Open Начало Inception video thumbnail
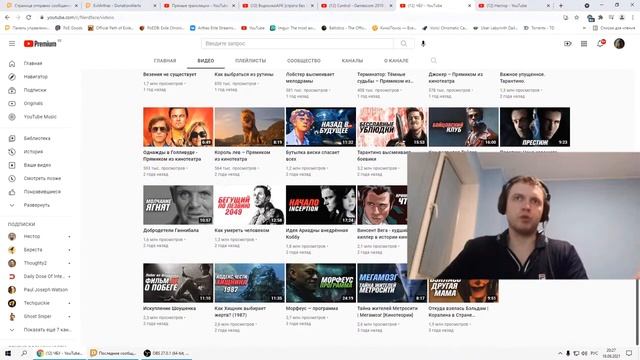The image size is (640, 360). click(321, 205)
